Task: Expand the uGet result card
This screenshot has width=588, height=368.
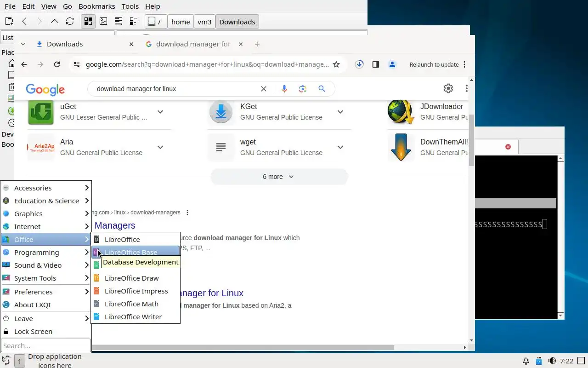Action: click(x=160, y=112)
